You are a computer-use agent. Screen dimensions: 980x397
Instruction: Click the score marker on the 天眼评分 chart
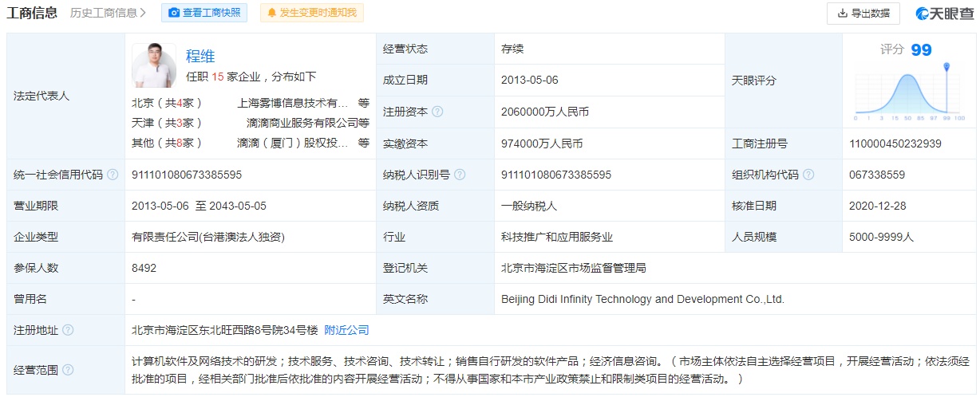pyautogui.click(x=946, y=67)
